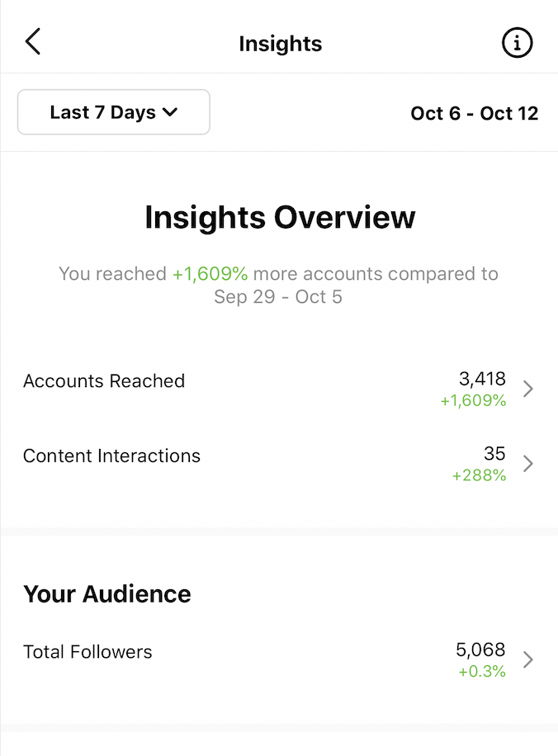Open the info icon next to Insights

click(517, 43)
